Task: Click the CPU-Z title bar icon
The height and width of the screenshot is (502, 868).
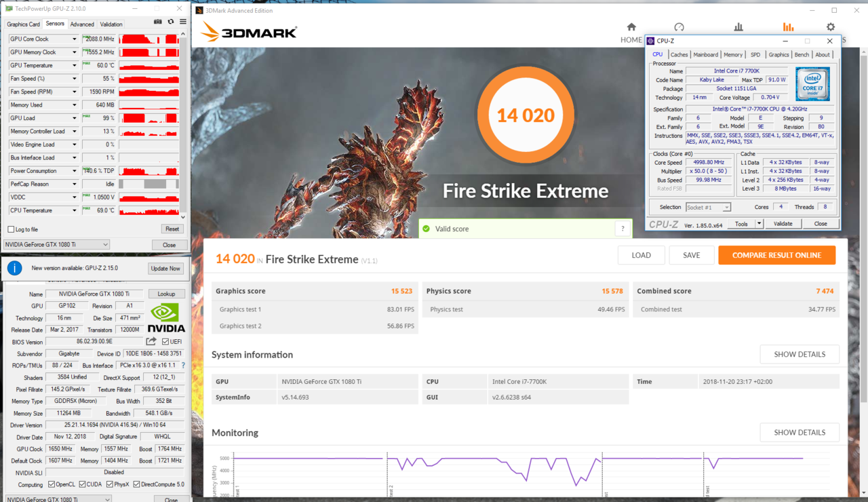Action: tap(651, 41)
